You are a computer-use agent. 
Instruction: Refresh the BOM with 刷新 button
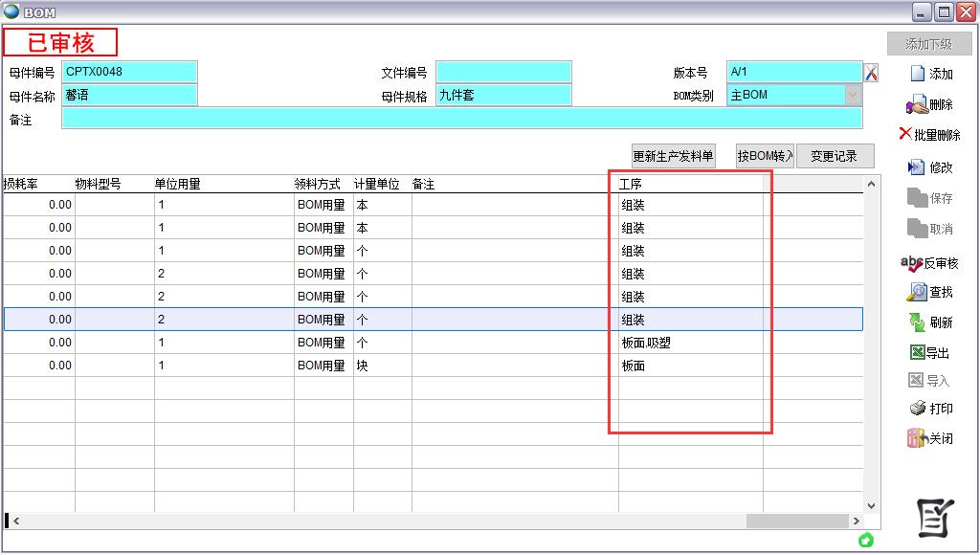click(929, 322)
